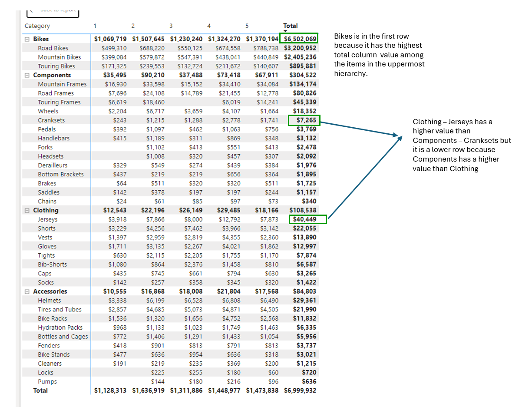
Task: Select the Brakes row label
Action: (47, 183)
